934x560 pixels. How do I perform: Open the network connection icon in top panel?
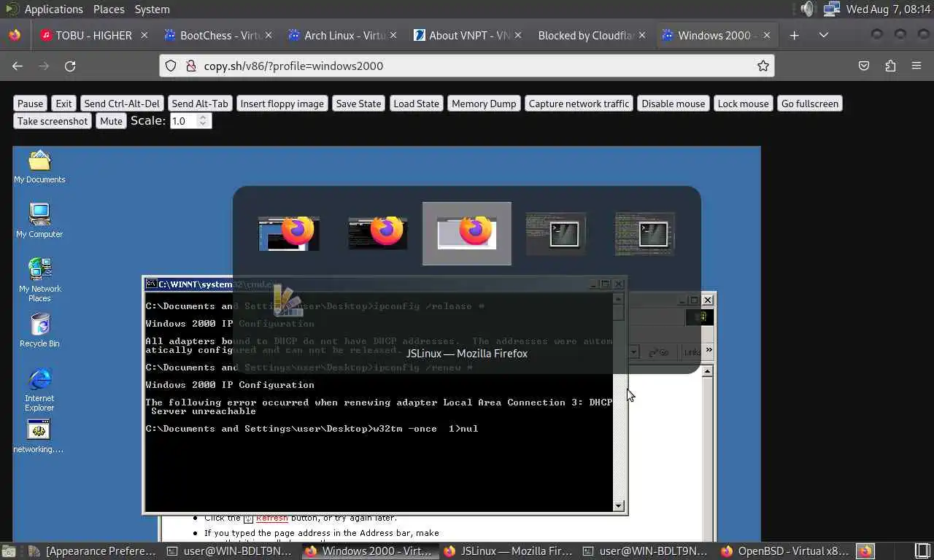tap(831, 9)
